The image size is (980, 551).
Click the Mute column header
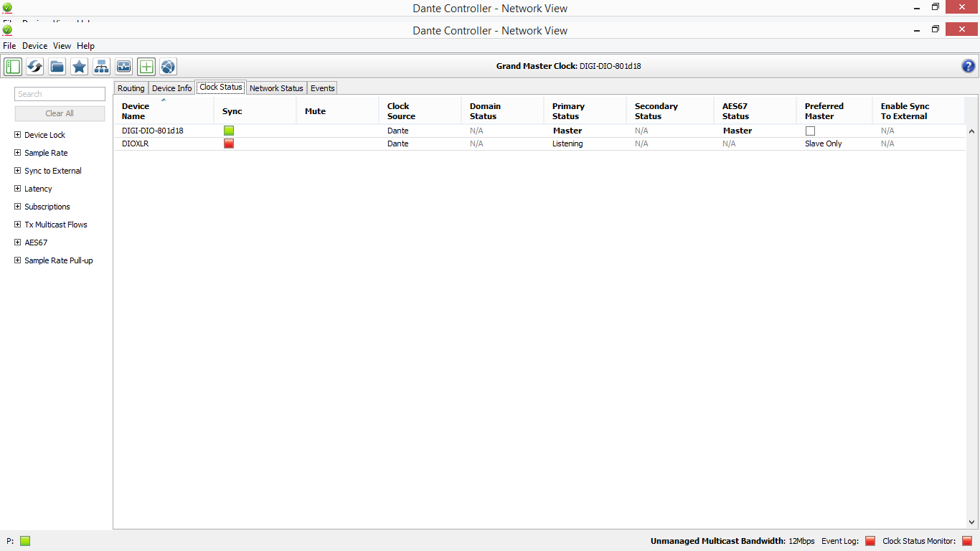pos(337,111)
